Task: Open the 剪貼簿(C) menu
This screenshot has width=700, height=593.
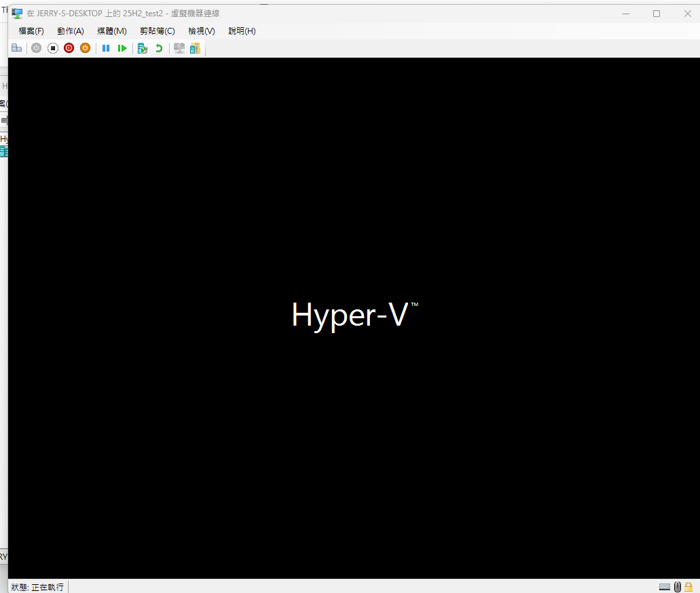Action: (x=157, y=31)
